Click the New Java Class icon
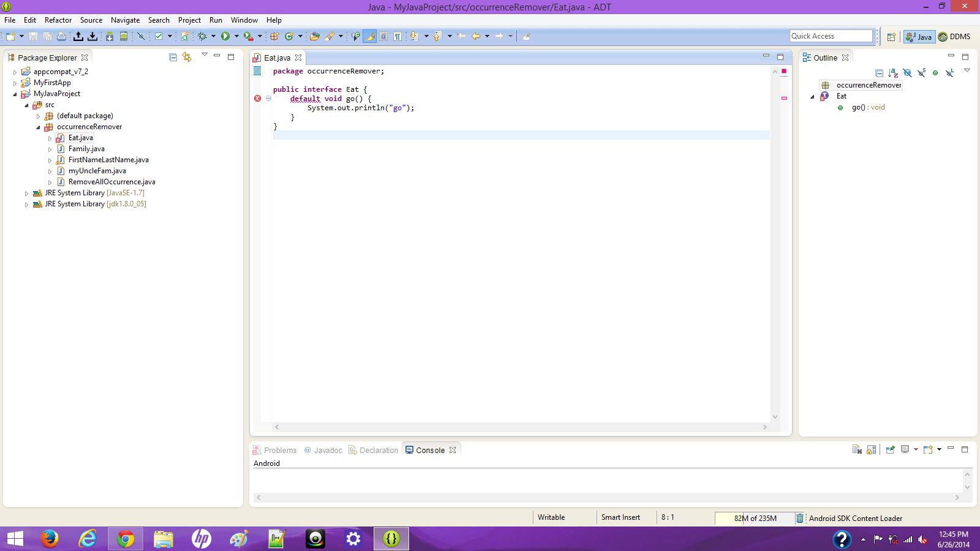 (x=289, y=36)
